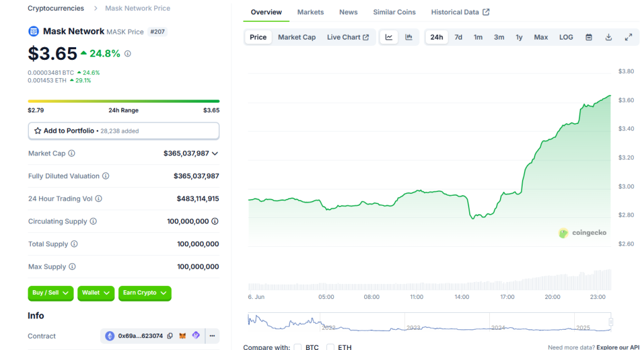Open the Explore our API link

(618, 347)
